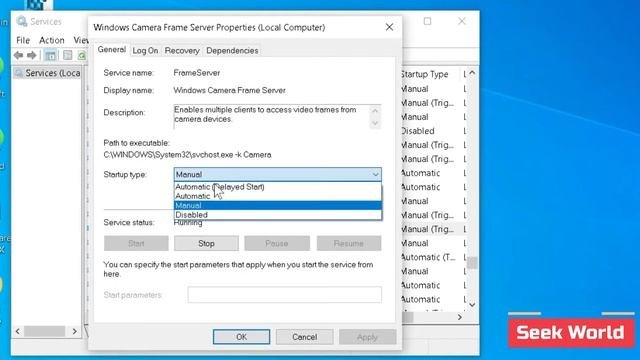Collapse the Startup type combo box

point(376,175)
